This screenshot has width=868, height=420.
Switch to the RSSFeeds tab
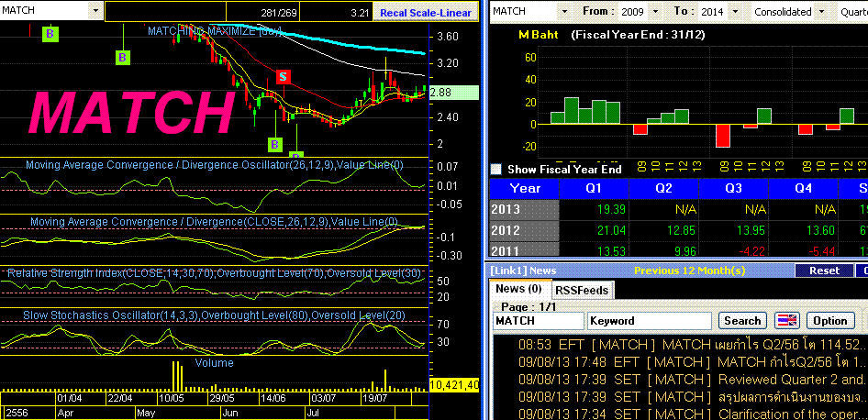(x=582, y=290)
